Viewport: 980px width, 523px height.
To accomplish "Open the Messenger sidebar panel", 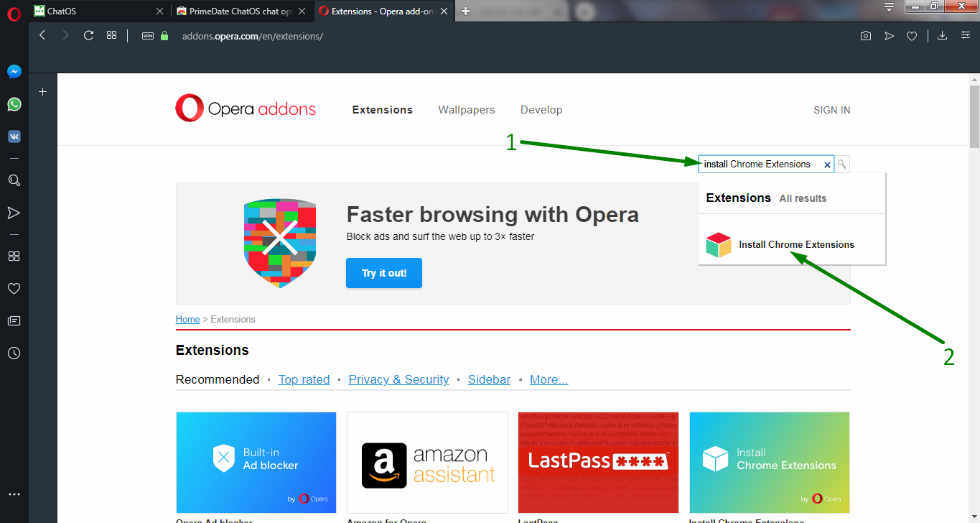I will tap(14, 72).
